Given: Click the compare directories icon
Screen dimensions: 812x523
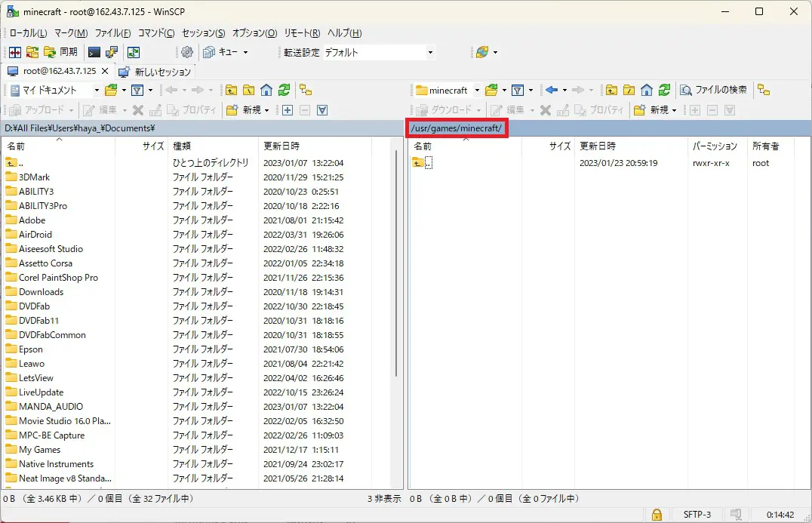Looking at the screenshot, I should 15,52.
